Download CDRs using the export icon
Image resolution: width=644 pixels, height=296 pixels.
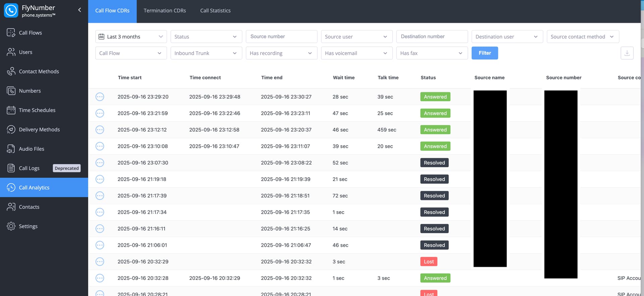(627, 53)
